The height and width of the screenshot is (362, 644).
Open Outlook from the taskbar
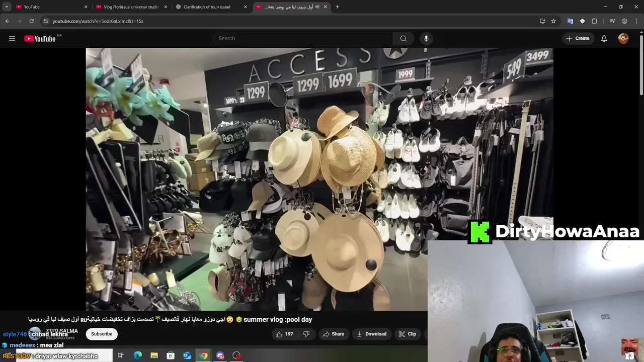(x=187, y=355)
